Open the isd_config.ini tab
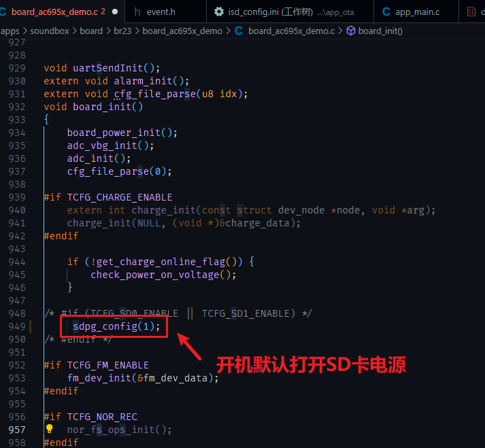This screenshot has width=485, height=448. (x=290, y=12)
